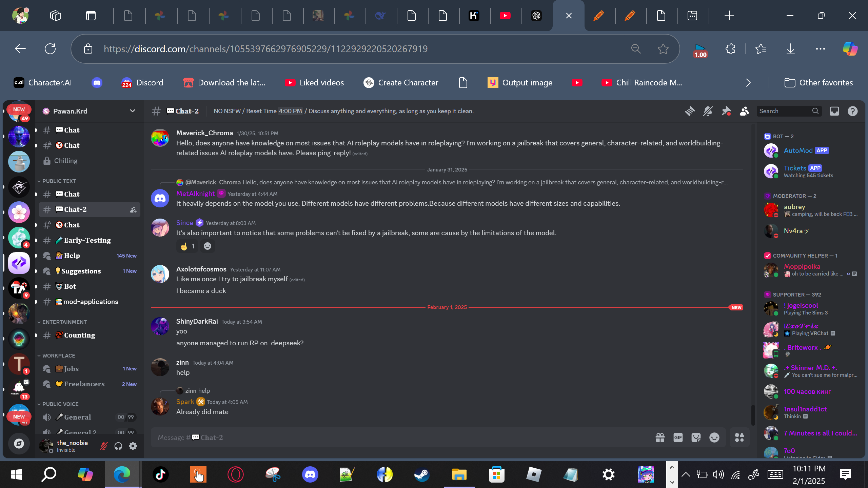
Task: Switch to the Early-Testing channel
Action: [x=90, y=240]
